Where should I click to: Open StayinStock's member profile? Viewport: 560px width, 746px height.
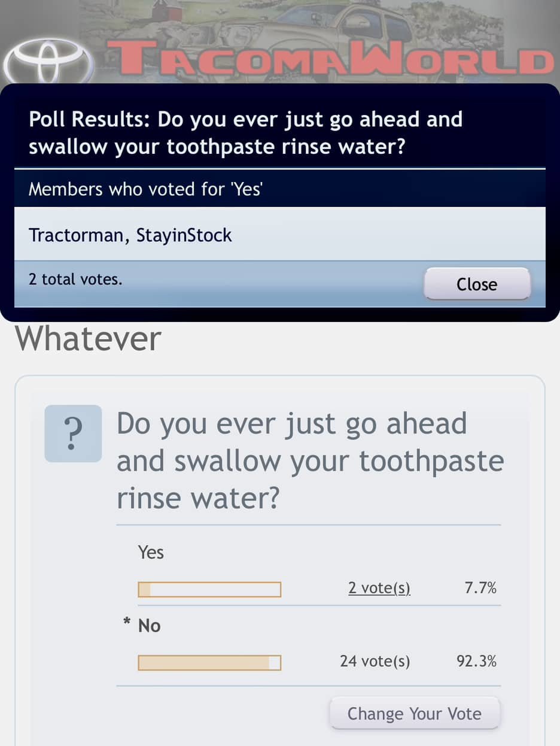click(x=184, y=235)
